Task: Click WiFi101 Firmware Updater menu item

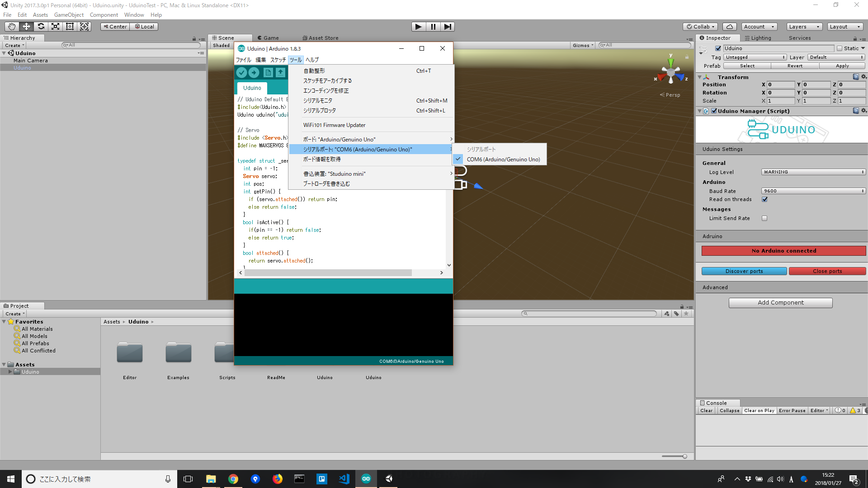Action: tap(334, 125)
